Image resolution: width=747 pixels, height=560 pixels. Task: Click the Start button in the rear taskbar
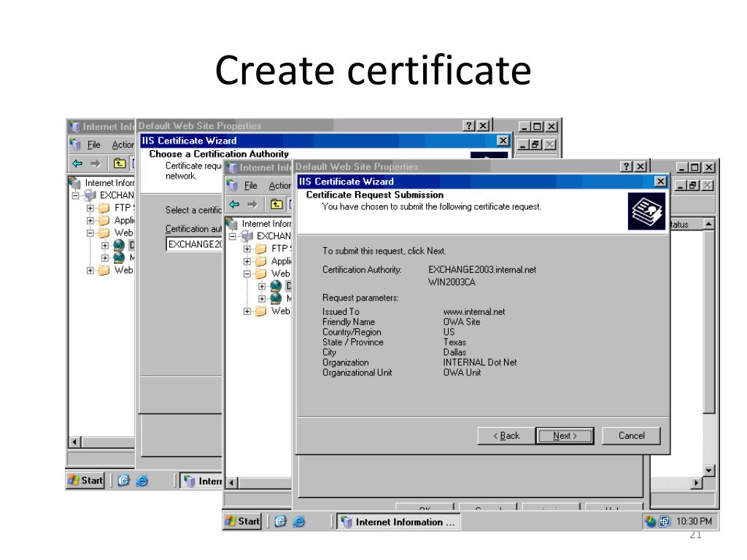[x=86, y=481]
